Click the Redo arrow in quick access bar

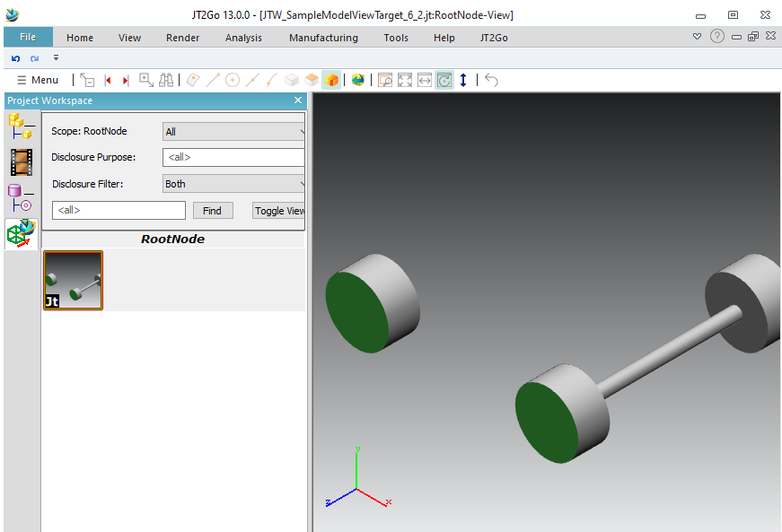(34, 58)
